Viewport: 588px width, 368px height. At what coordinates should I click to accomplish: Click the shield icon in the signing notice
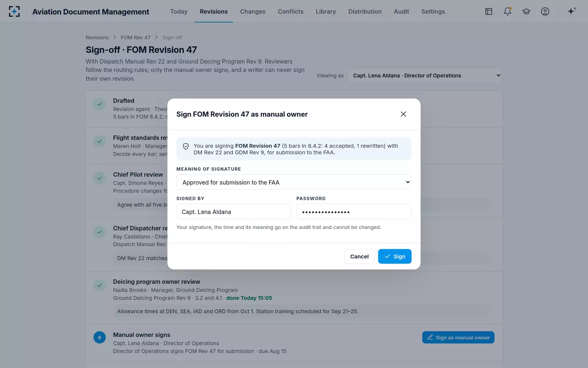(186, 146)
